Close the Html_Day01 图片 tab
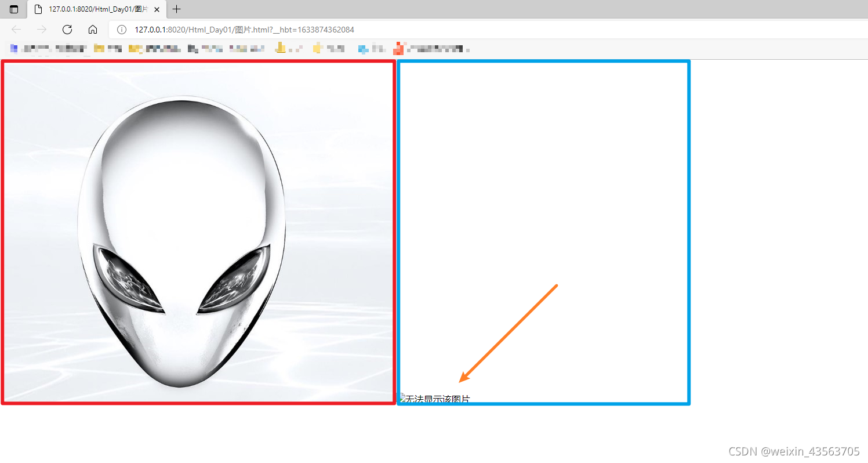Screen dimensions: 868x463 click(x=157, y=9)
